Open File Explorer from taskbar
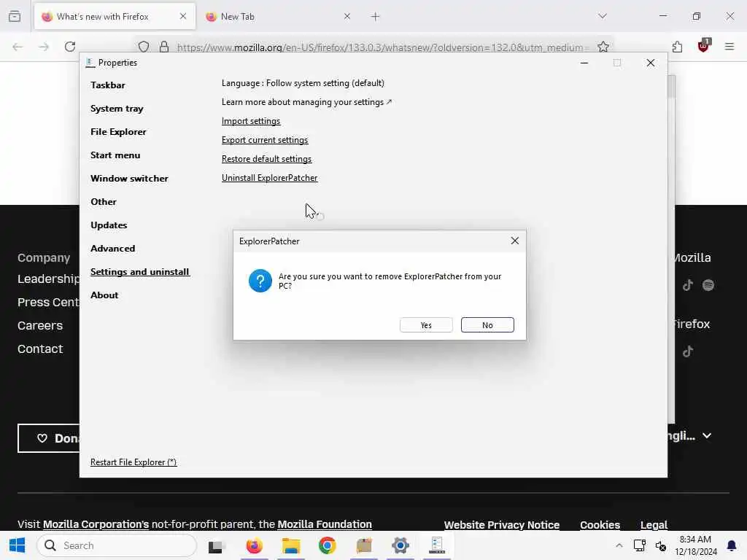 click(x=290, y=545)
